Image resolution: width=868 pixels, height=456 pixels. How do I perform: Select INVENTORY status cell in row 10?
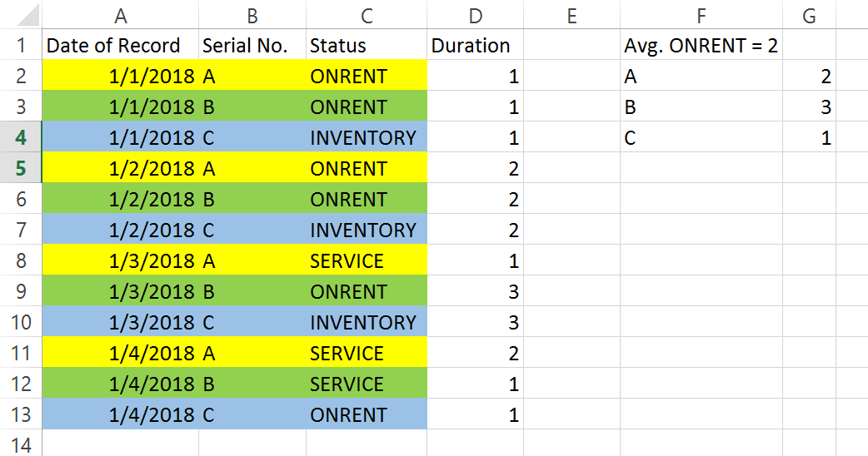click(367, 322)
